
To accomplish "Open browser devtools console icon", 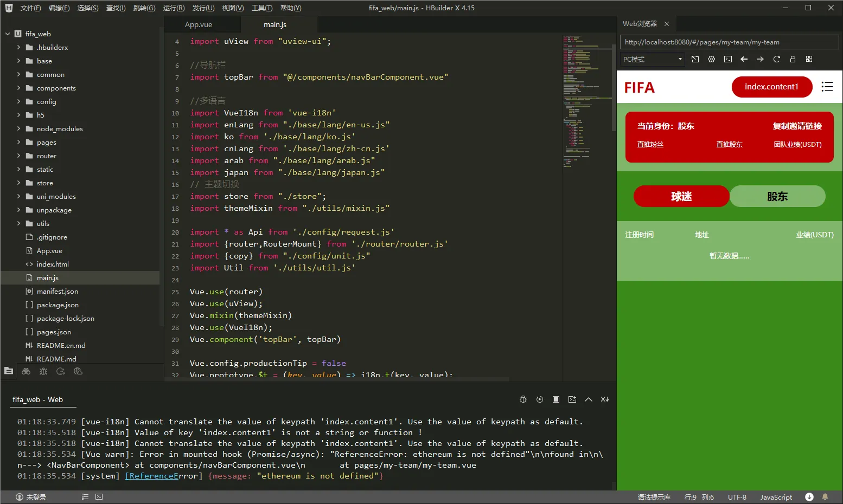I will 727,59.
